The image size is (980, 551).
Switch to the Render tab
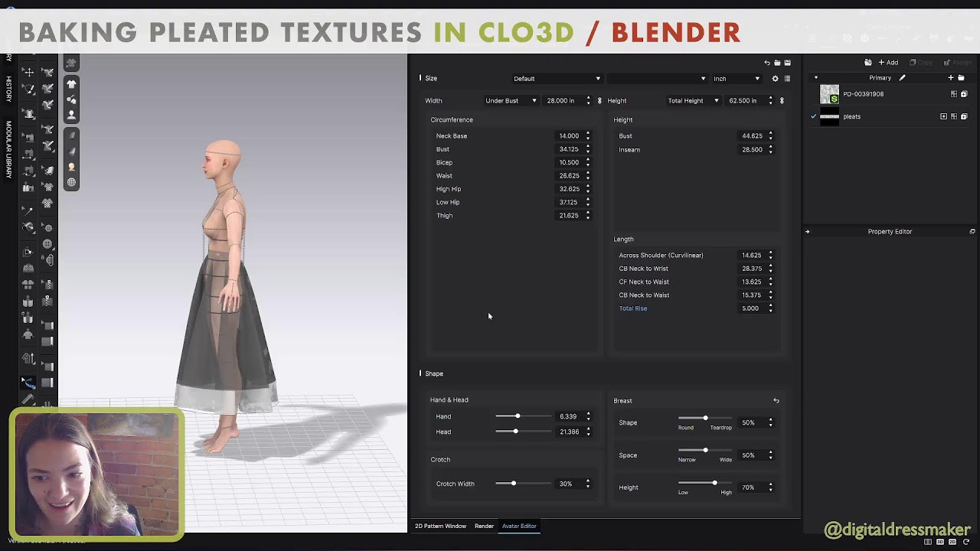tap(484, 526)
